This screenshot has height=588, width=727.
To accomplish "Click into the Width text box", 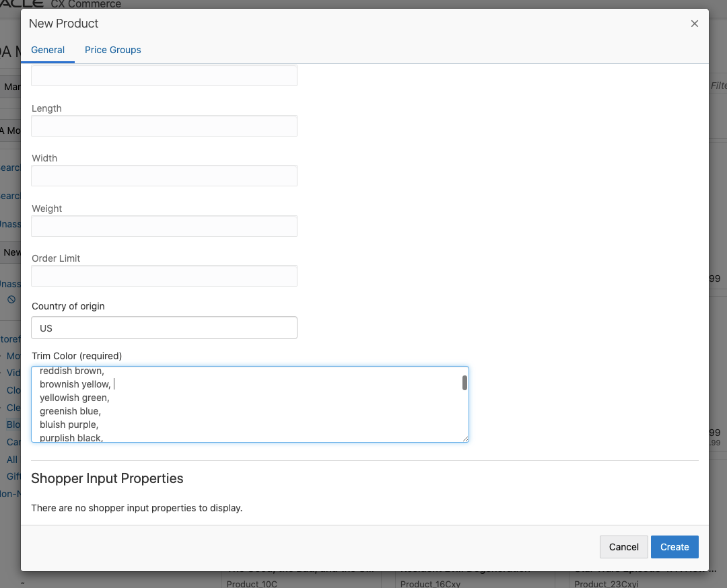I will pos(164,176).
